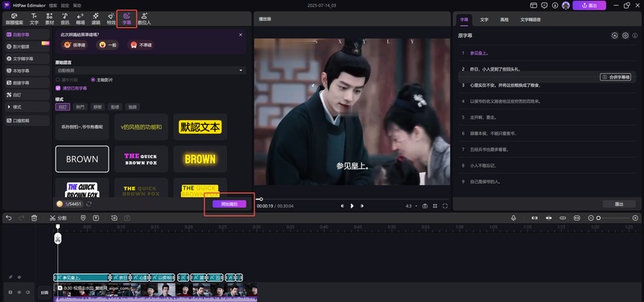Switch to the 音訊 audio tab
The height and width of the screenshot is (302, 644).
(x=65, y=19)
